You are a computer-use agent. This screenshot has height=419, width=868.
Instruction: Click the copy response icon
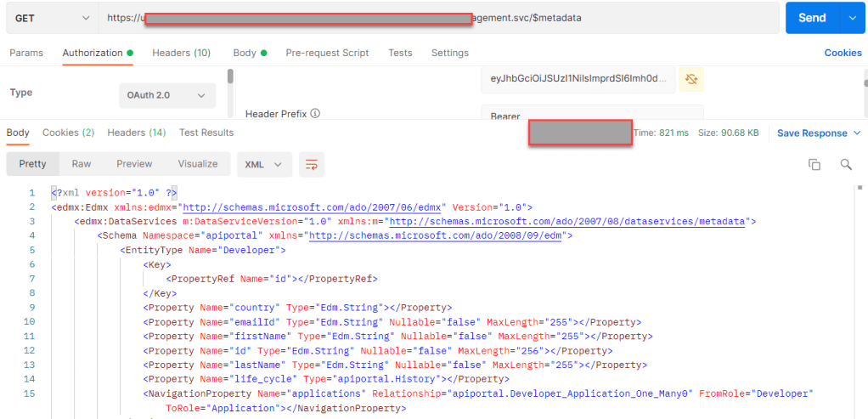point(814,164)
